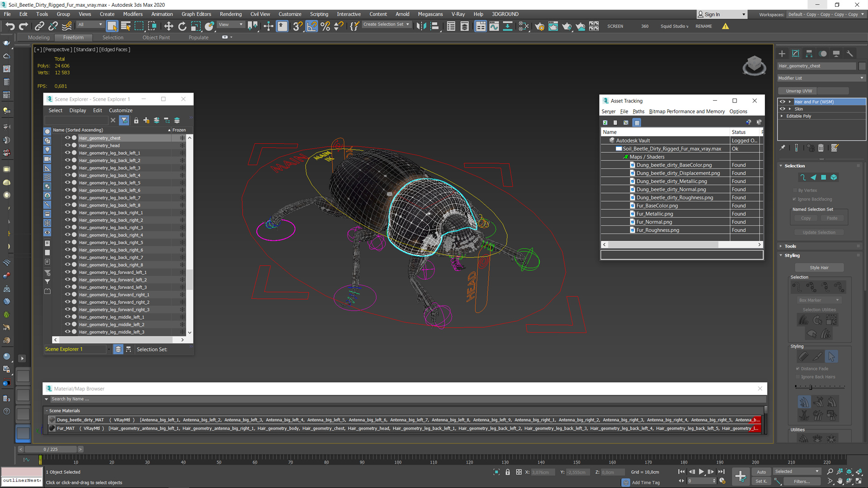Screen dimensions: 868x488
Task: Open the Workspaces dropdown
Action: [826, 14]
